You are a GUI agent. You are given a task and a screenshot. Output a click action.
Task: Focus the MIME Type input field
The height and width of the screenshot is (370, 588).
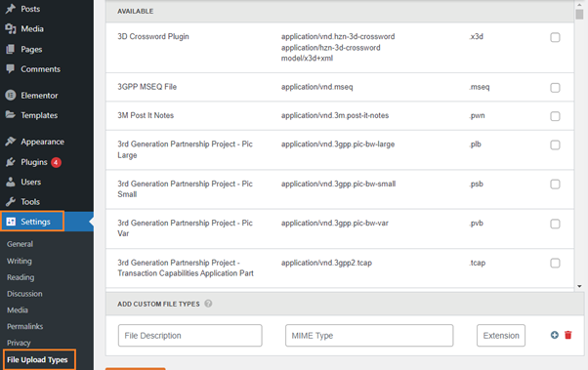tap(369, 336)
